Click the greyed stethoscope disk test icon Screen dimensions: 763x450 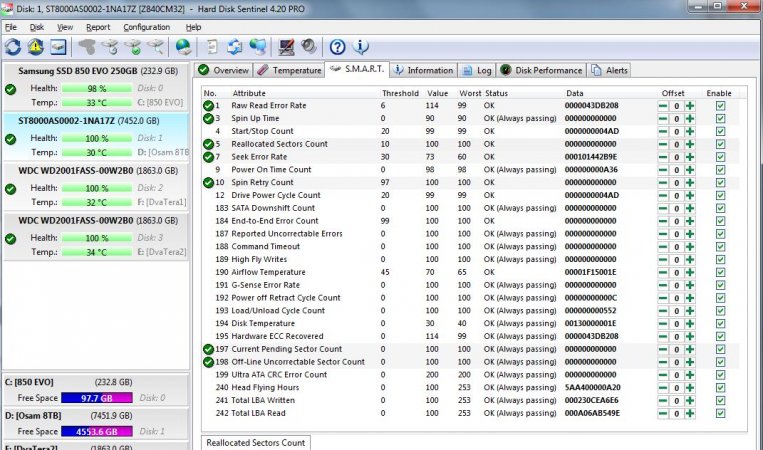click(87, 47)
